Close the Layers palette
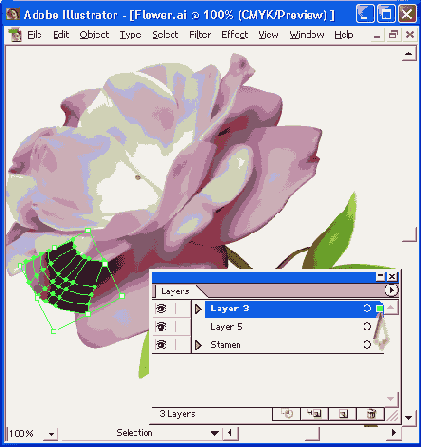This screenshot has height=447, width=421. (x=392, y=276)
